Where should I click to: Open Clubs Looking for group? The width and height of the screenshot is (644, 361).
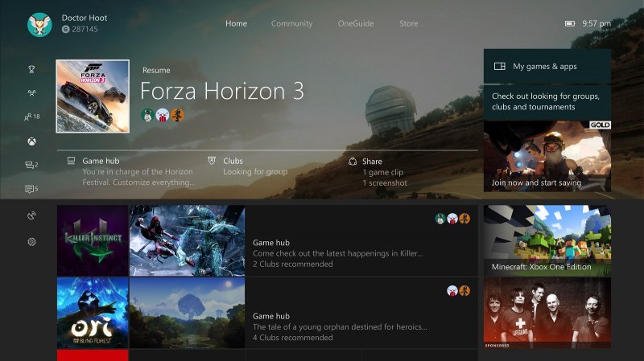(248, 166)
